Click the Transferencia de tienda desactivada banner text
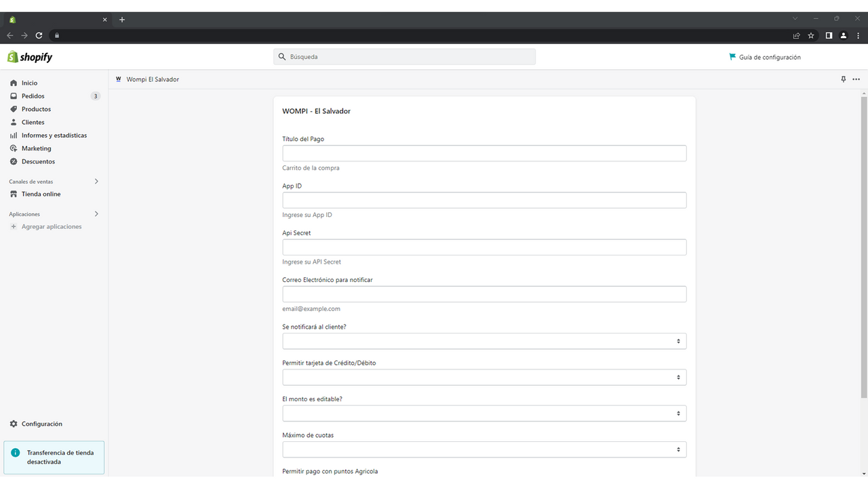Viewport: 868px width, 488px height. [x=60, y=457]
